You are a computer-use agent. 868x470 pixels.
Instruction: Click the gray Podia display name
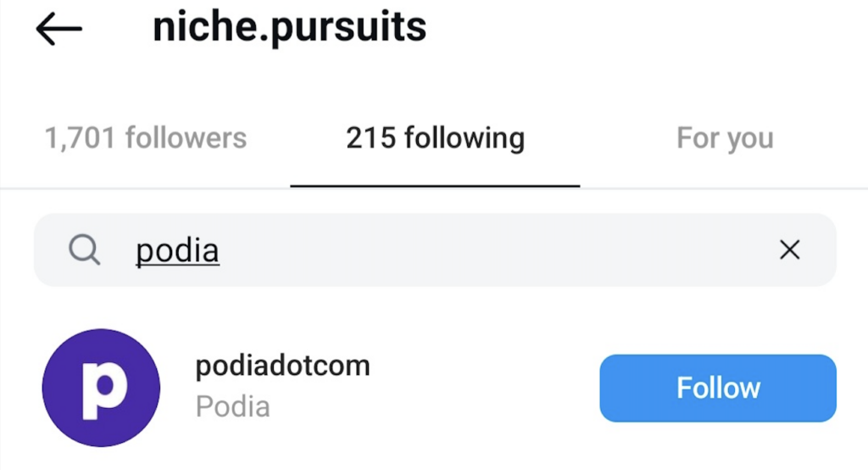pyautogui.click(x=232, y=406)
